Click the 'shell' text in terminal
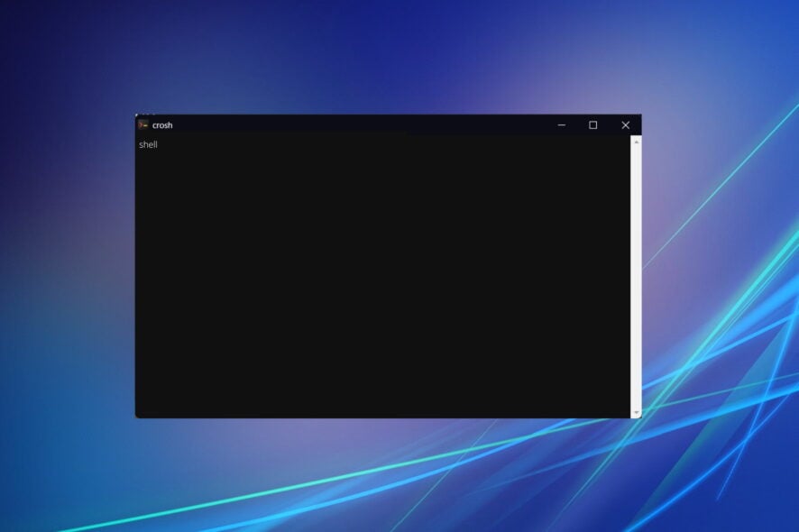Image resolution: width=799 pixels, height=532 pixels. coord(148,144)
